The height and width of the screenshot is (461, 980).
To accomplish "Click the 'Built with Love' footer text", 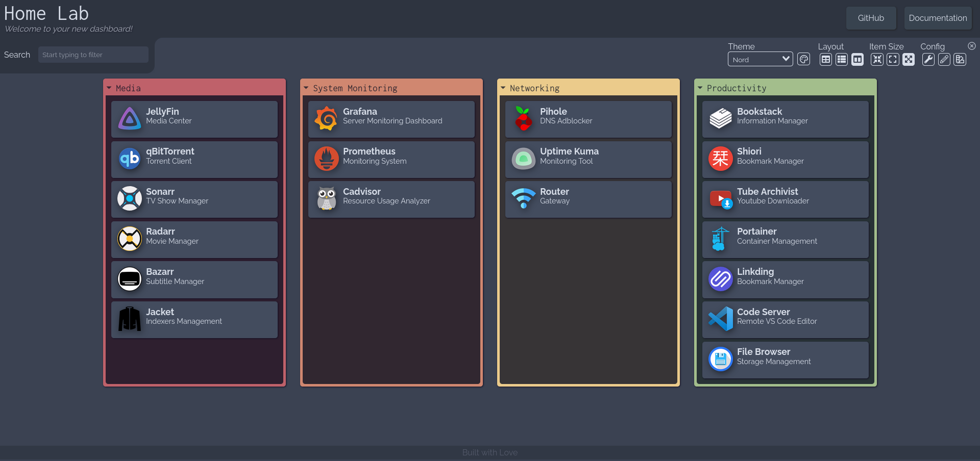I will tap(490, 452).
